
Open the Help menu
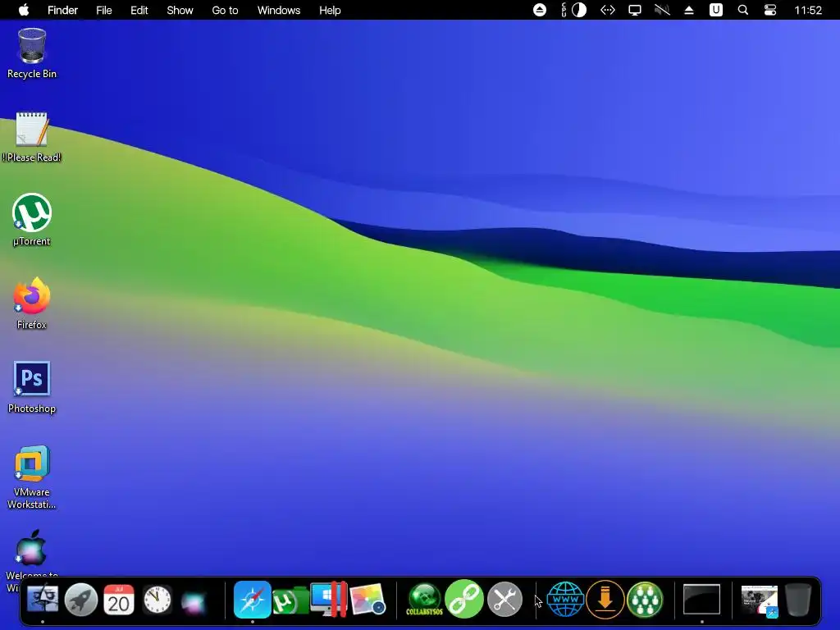pos(330,10)
